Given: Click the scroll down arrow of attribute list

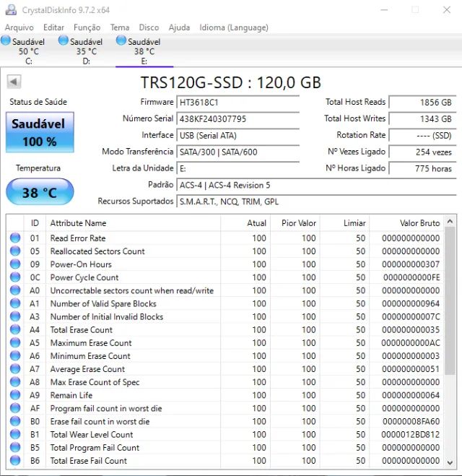Looking at the screenshot, I should click(x=450, y=462).
